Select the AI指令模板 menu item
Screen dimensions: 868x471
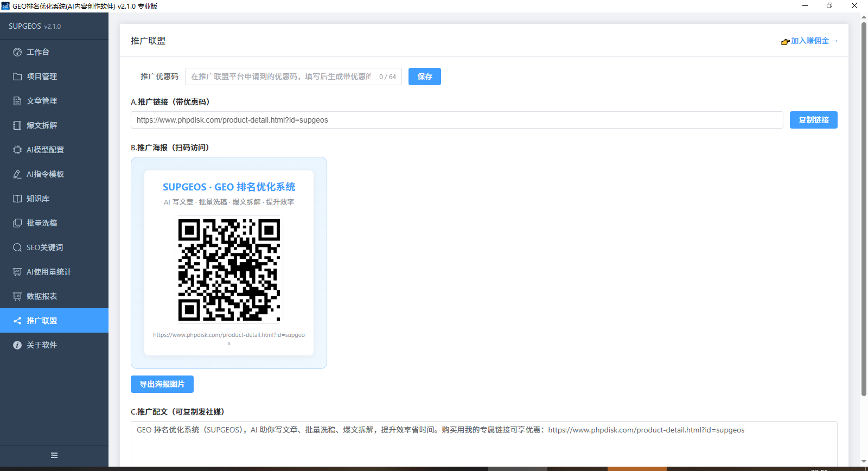54,174
